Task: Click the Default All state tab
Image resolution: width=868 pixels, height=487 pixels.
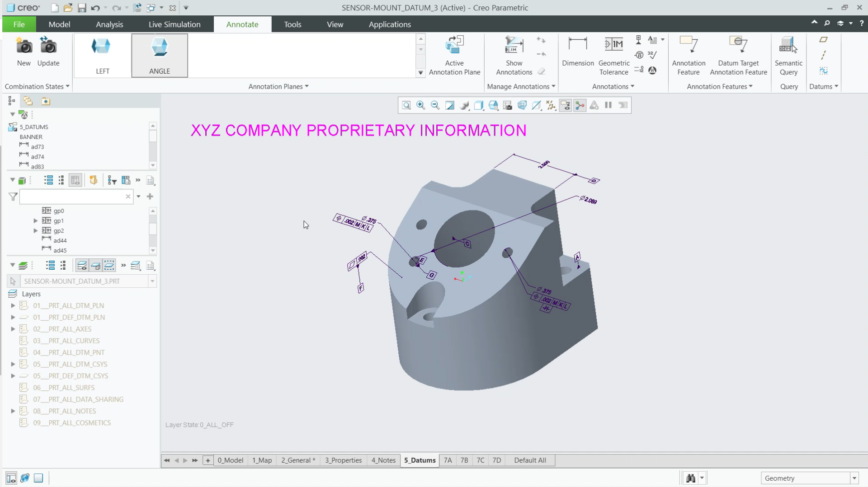Action: [530, 460]
